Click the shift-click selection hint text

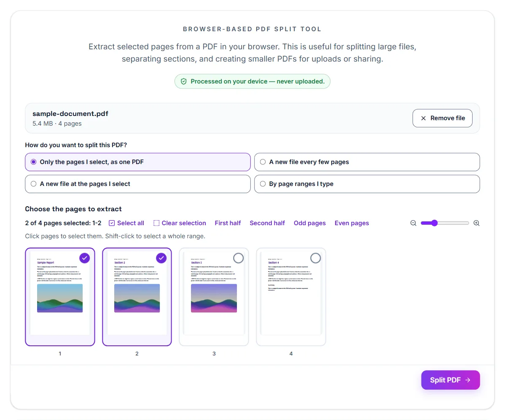point(115,236)
